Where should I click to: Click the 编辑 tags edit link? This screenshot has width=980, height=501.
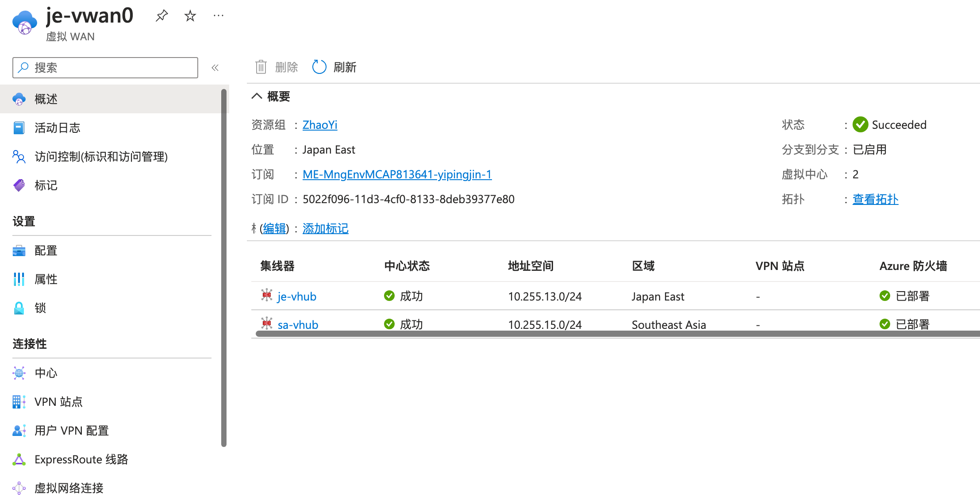[x=274, y=228]
